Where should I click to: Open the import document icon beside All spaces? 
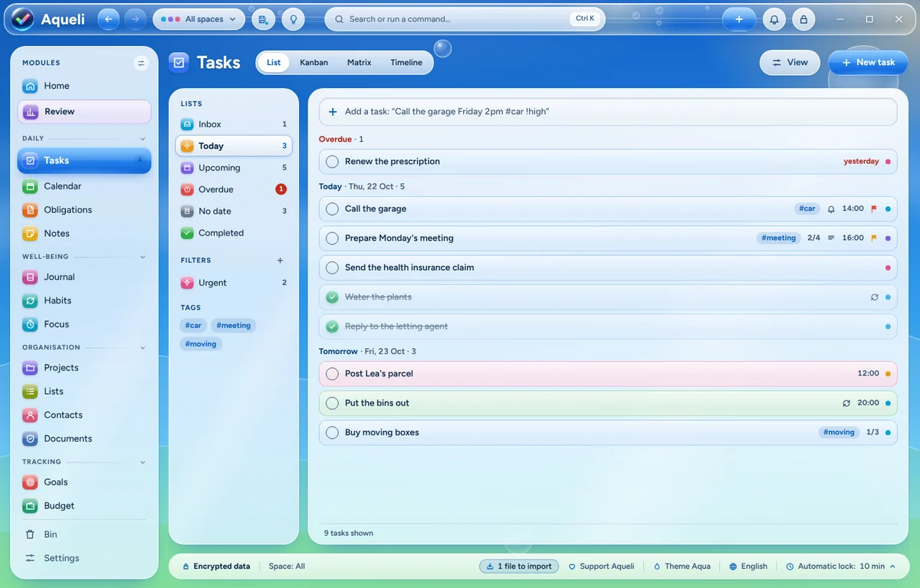click(263, 19)
